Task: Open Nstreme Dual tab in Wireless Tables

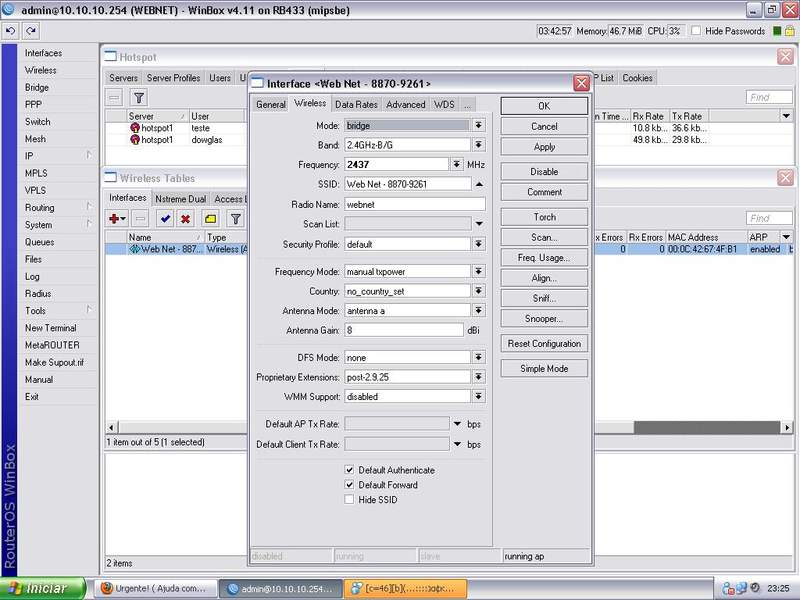Action: pos(181,199)
